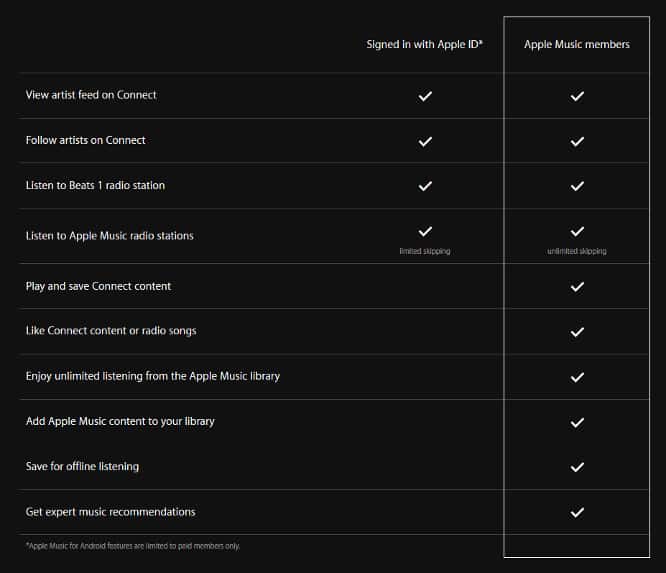Click Apple Music members checkmark for Follow artists

577,141
